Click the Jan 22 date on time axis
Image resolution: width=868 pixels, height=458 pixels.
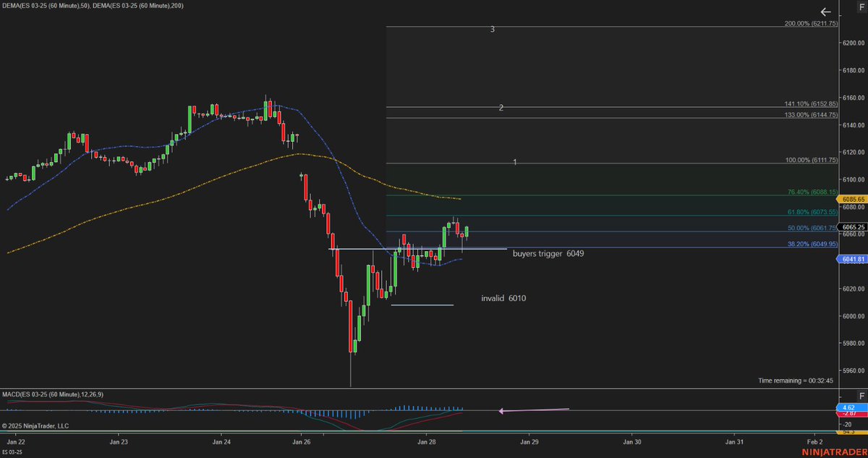tap(17, 441)
